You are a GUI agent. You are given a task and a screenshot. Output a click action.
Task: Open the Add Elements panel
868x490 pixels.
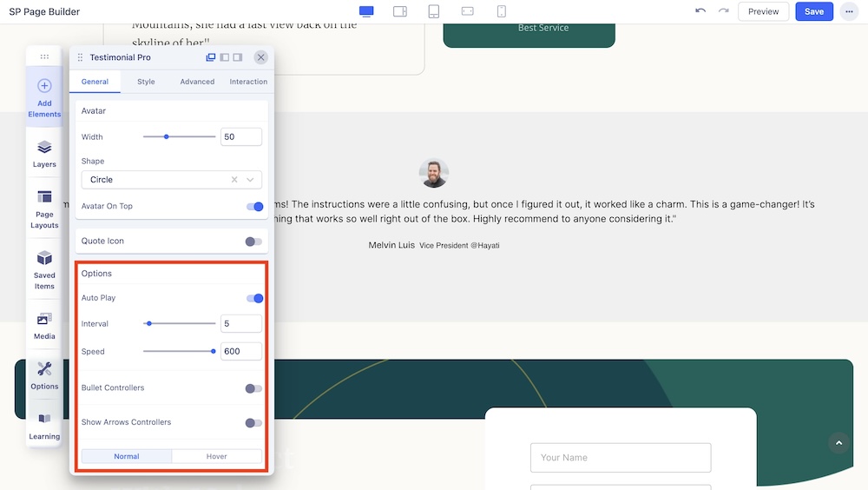coord(44,96)
